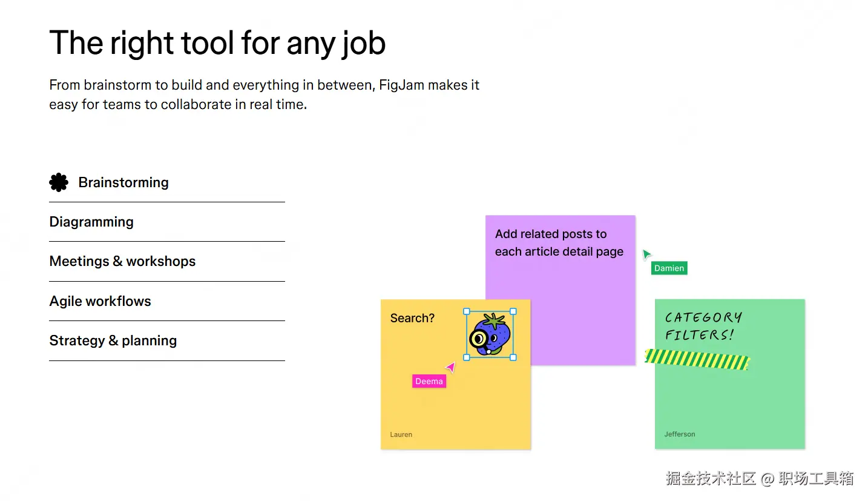Click the striped washi tape sticker
868x501 pixels.
(697, 359)
